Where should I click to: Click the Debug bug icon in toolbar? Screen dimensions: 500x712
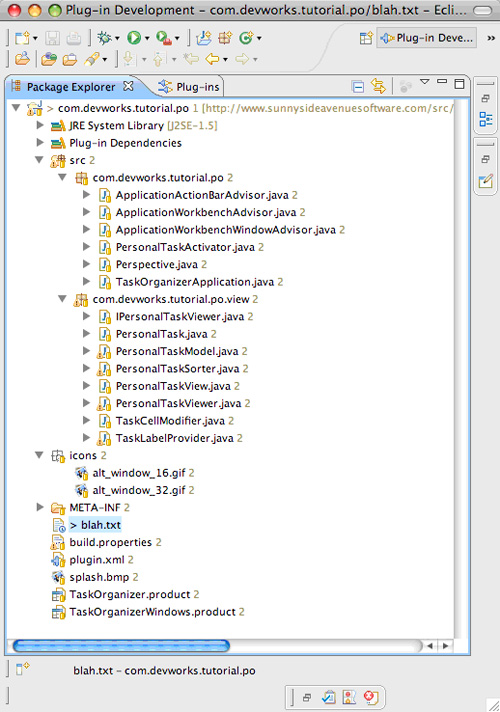coord(104,38)
